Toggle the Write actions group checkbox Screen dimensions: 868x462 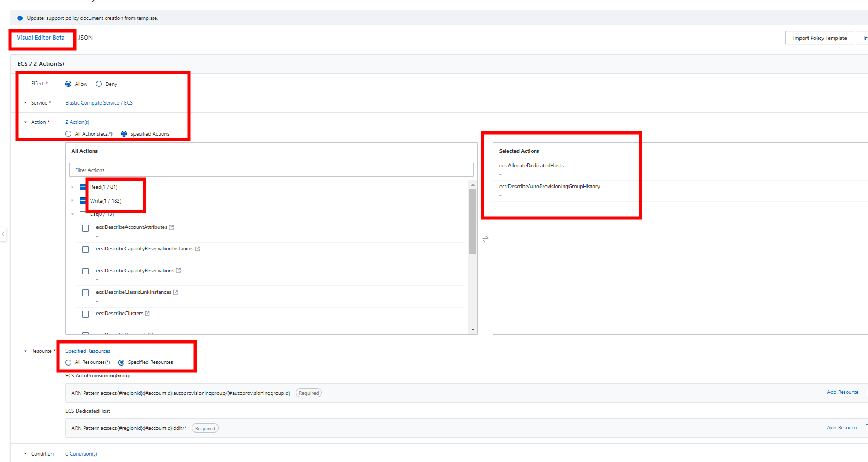83,201
